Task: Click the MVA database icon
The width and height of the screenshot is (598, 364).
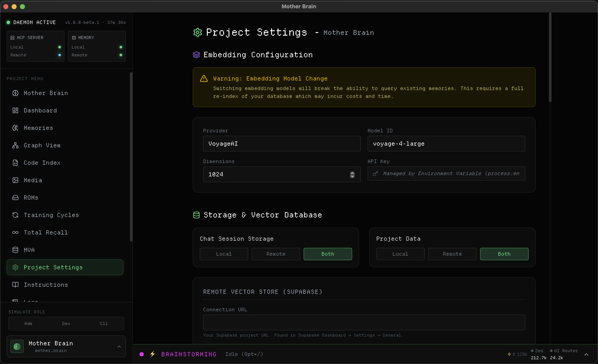Action: click(x=15, y=250)
